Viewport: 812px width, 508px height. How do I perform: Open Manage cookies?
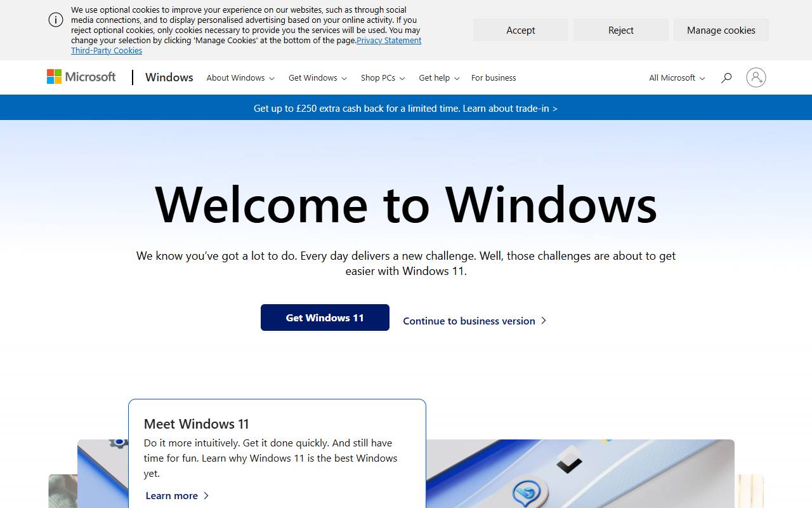[x=721, y=30]
